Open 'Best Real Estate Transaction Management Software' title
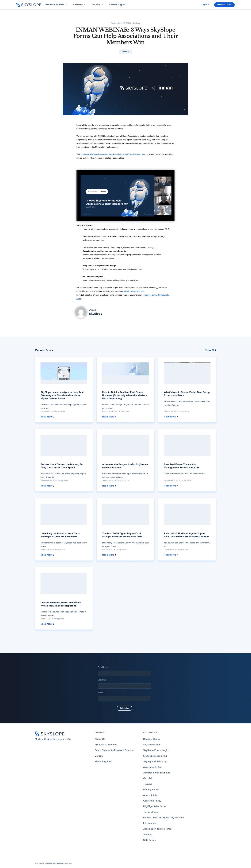The height and width of the screenshot is (868, 251). pyautogui.click(x=181, y=466)
